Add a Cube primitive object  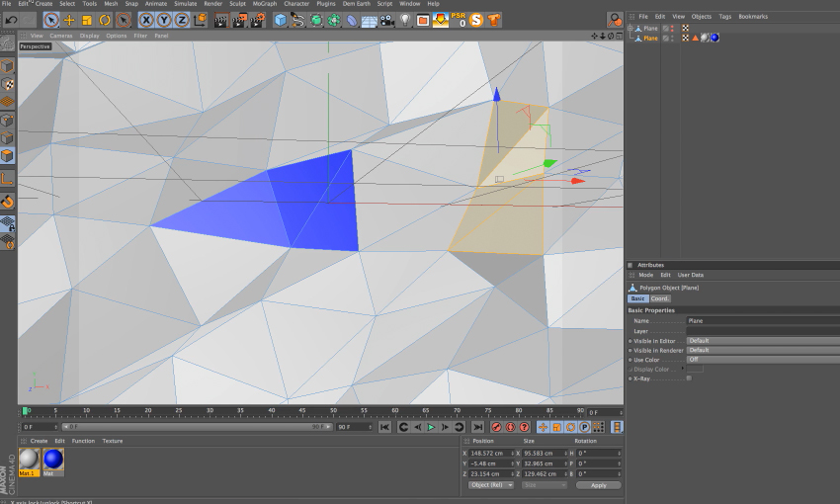(x=281, y=20)
